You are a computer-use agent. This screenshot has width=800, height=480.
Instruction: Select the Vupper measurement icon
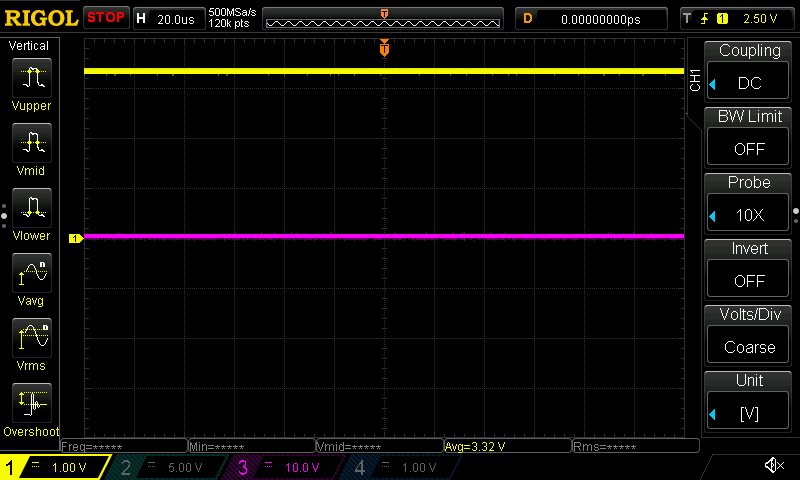32,78
